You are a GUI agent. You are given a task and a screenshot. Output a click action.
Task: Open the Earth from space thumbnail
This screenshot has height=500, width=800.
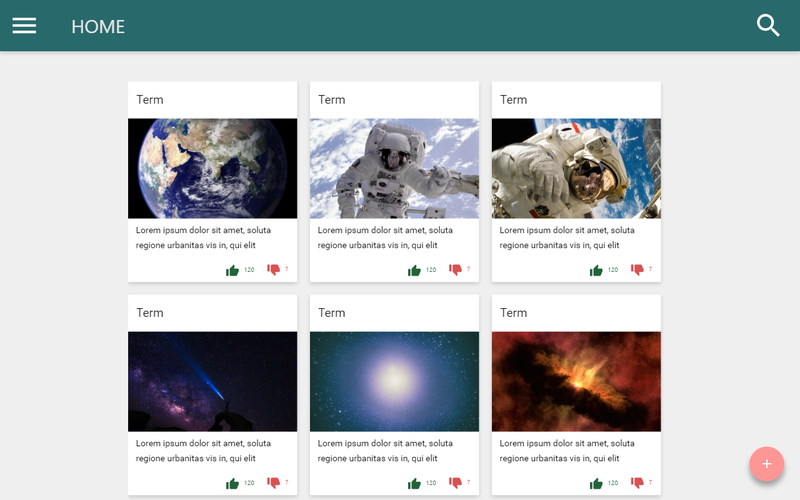(x=212, y=168)
